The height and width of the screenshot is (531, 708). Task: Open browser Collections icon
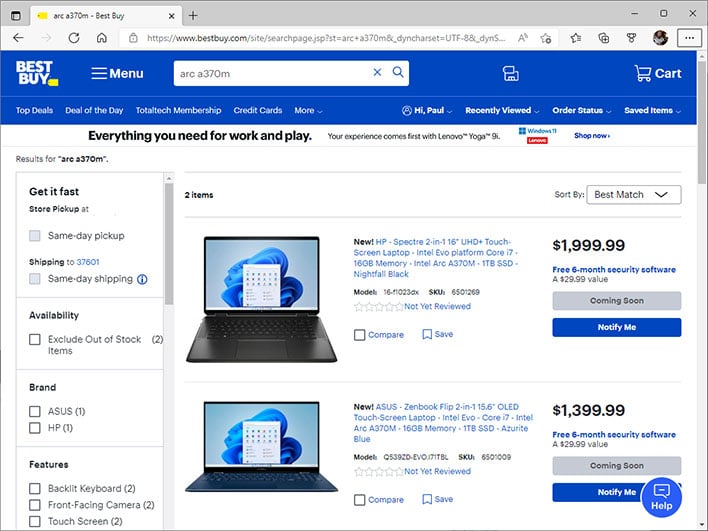(604, 38)
